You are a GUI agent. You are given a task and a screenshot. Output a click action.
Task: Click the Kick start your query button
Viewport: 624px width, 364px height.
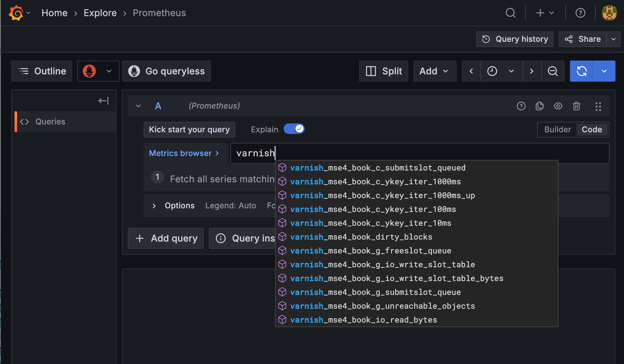[x=189, y=129]
